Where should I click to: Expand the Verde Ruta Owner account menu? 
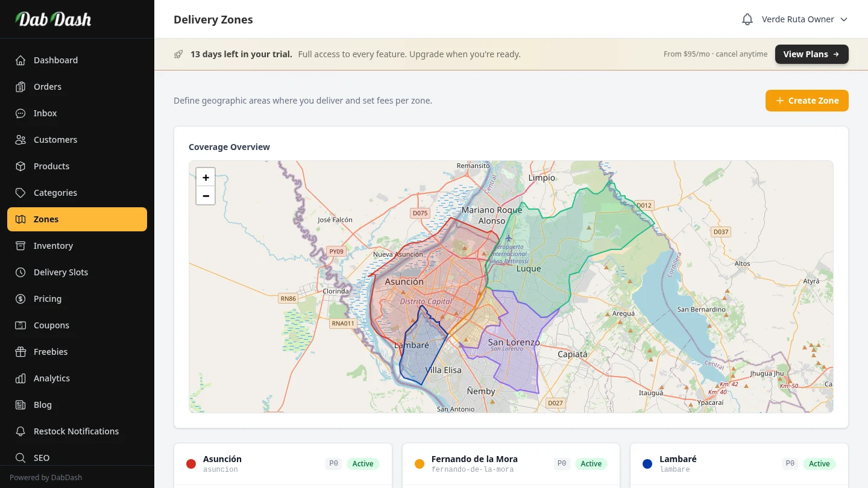pos(804,19)
